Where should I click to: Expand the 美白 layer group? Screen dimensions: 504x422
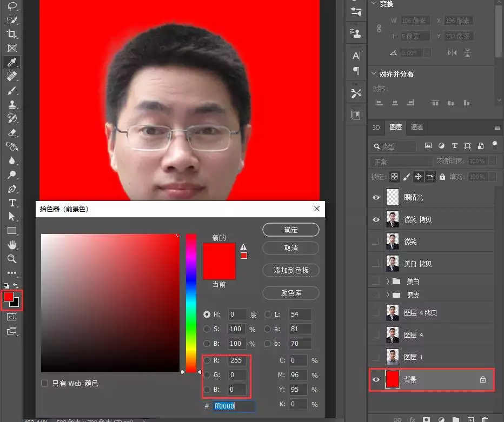[x=388, y=282]
